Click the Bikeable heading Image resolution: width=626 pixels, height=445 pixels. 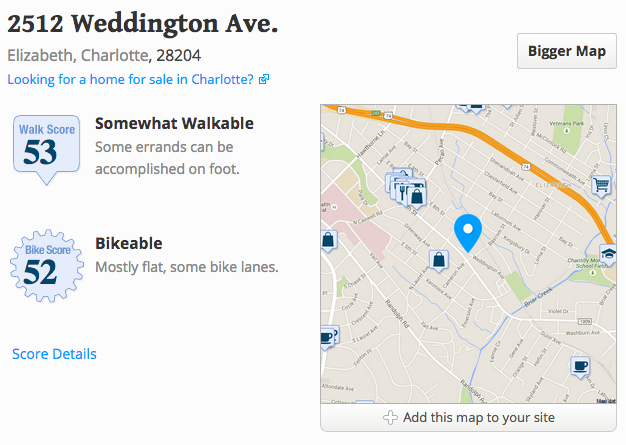tap(128, 244)
